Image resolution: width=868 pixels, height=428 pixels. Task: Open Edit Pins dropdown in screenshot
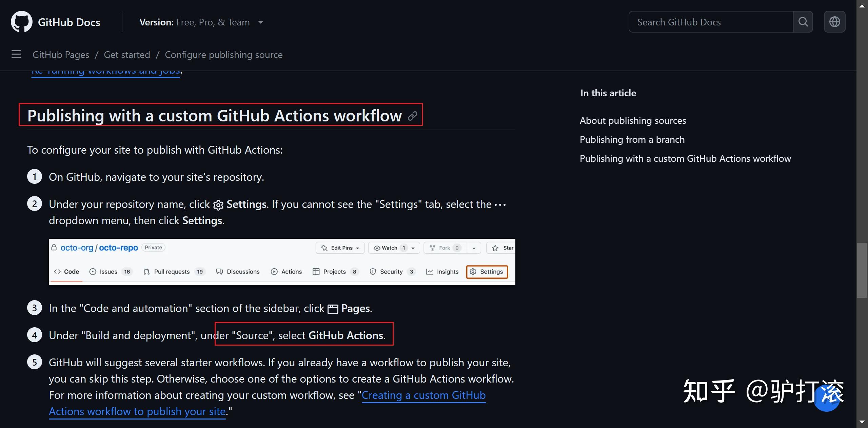click(340, 248)
